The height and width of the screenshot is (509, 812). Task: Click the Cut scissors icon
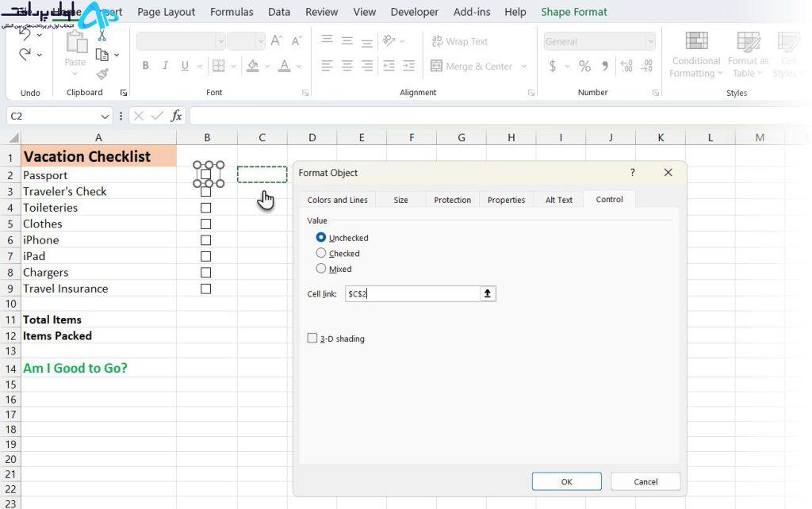coord(102,36)
